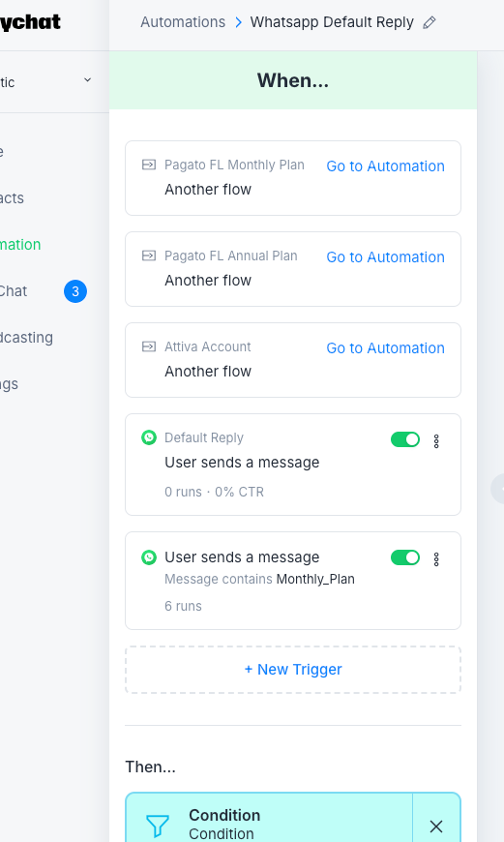
Task: Close the Condition block with the X
Action: click(x=436, y=826)
